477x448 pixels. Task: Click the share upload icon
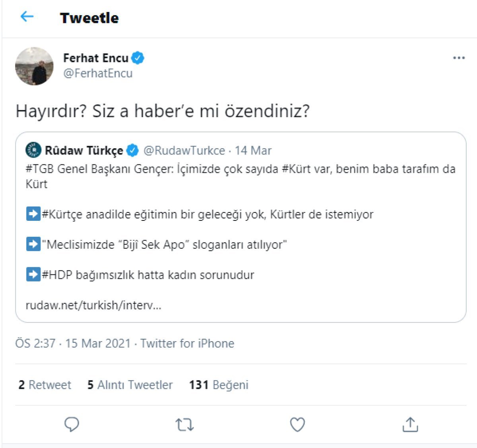[x=410, y=425]
